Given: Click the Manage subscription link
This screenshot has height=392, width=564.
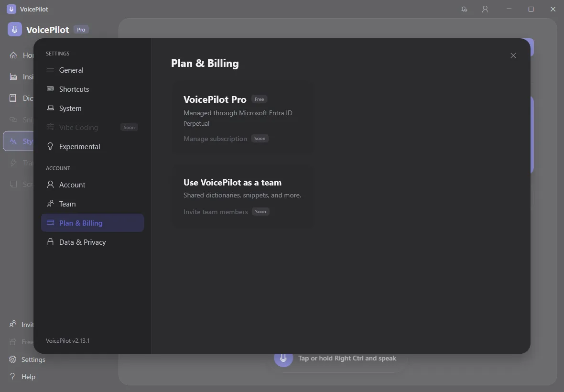Looking at the screenshot, I should (x=215, y=139).
